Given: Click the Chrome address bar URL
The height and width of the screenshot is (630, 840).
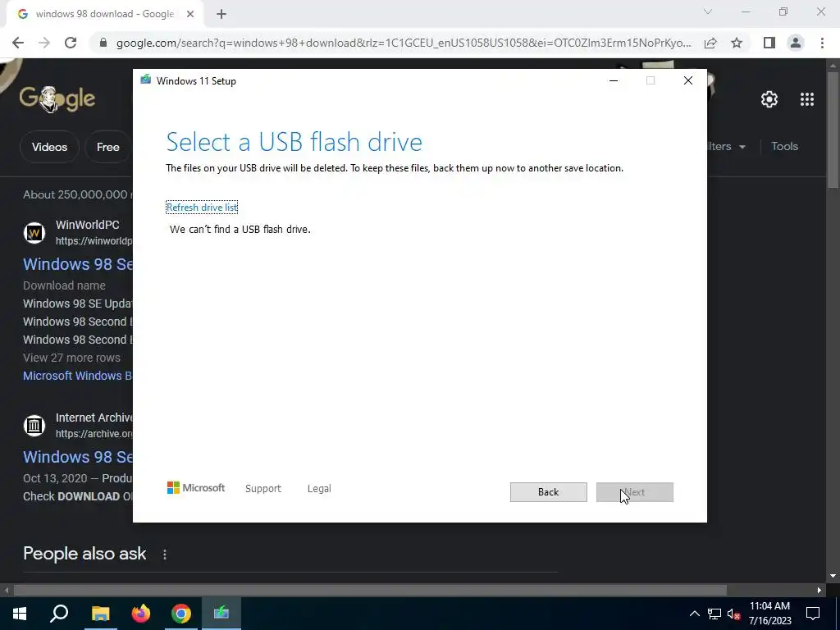Looking at the screenshot, I should tap(404, 43).
